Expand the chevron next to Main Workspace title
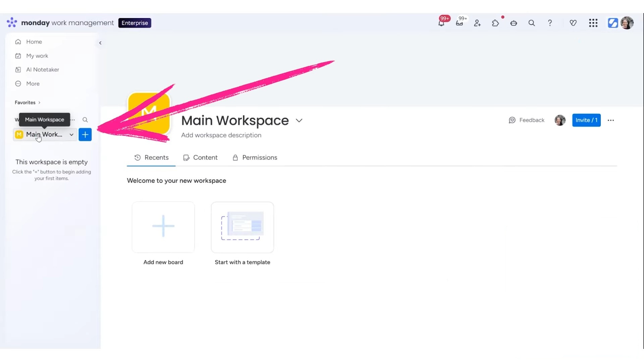The width and height of the screenshot is (644, 362). point(299,121)
